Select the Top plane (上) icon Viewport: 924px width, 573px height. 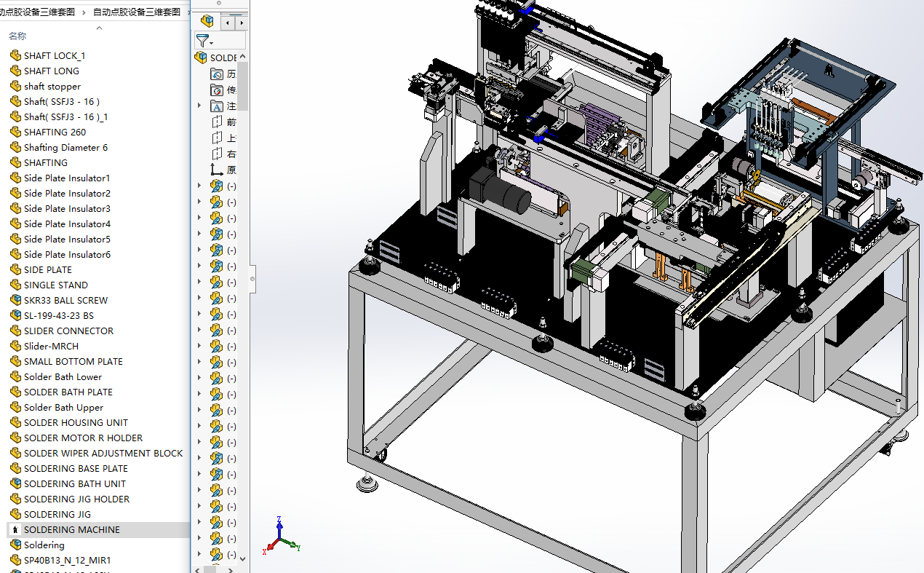[x=217, y=138]
